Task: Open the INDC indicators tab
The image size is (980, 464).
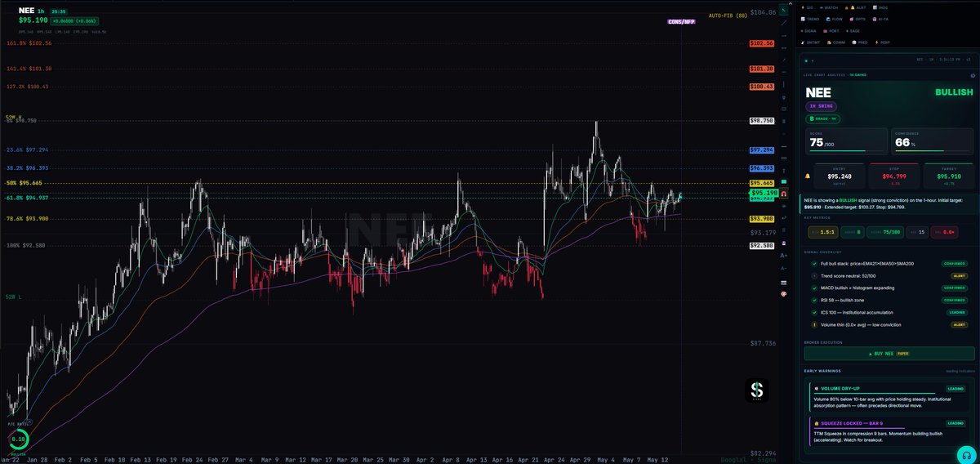Action: click(x=880, y=7)
